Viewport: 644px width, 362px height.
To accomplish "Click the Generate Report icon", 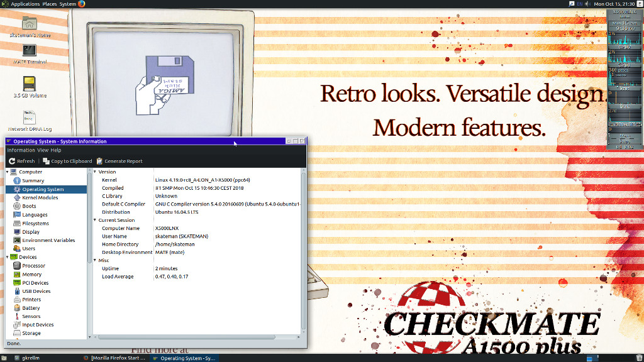I will coord(99,161).
